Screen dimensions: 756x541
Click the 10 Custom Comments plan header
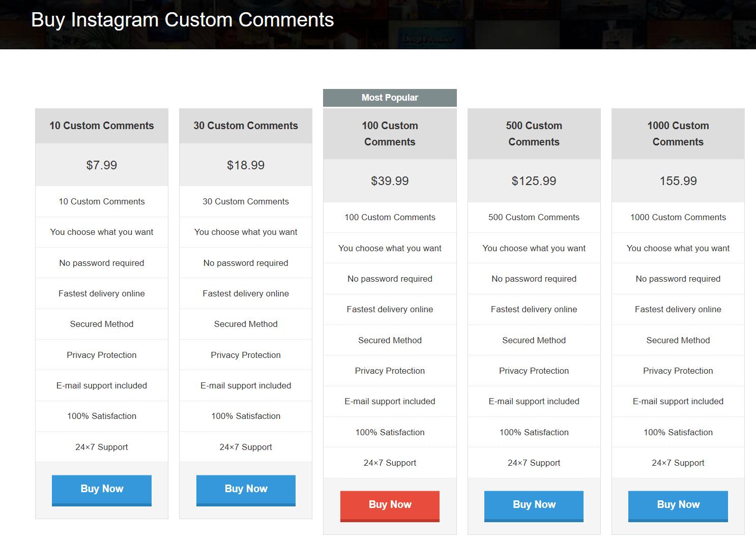[x=102, y=126]
